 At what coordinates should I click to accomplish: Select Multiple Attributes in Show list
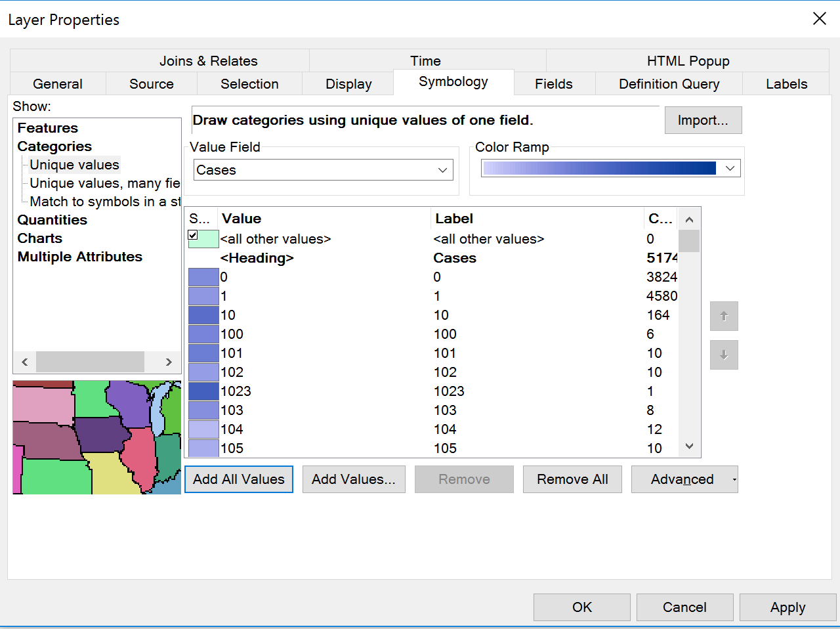coord(80,257)
